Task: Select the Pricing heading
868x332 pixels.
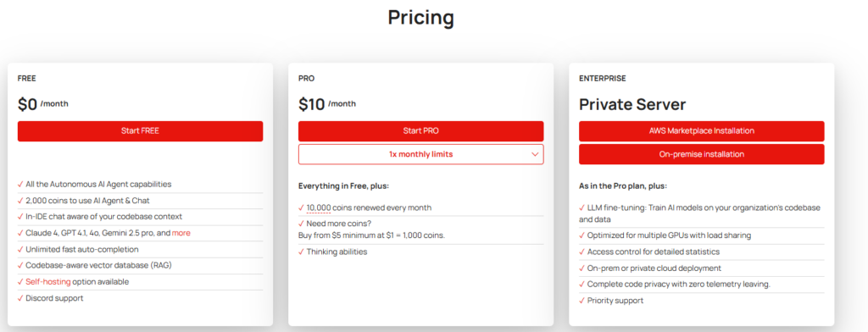Action: pos(420,17)
